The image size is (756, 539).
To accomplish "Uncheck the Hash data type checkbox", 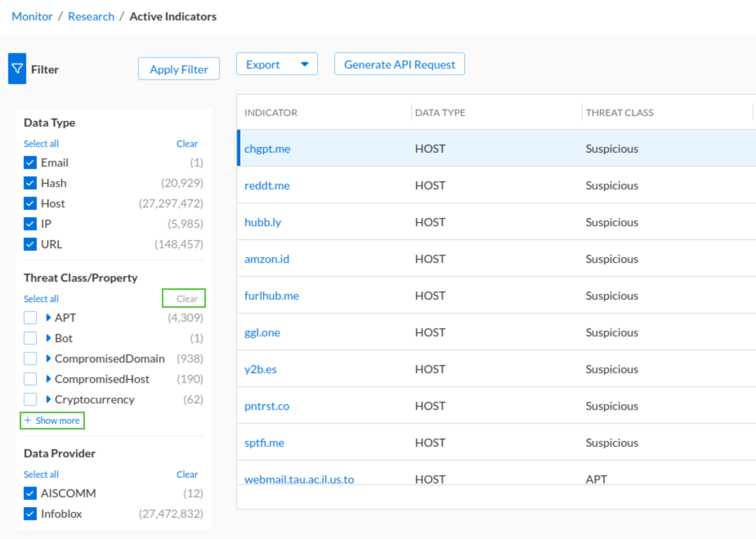I will pos(30,183).
